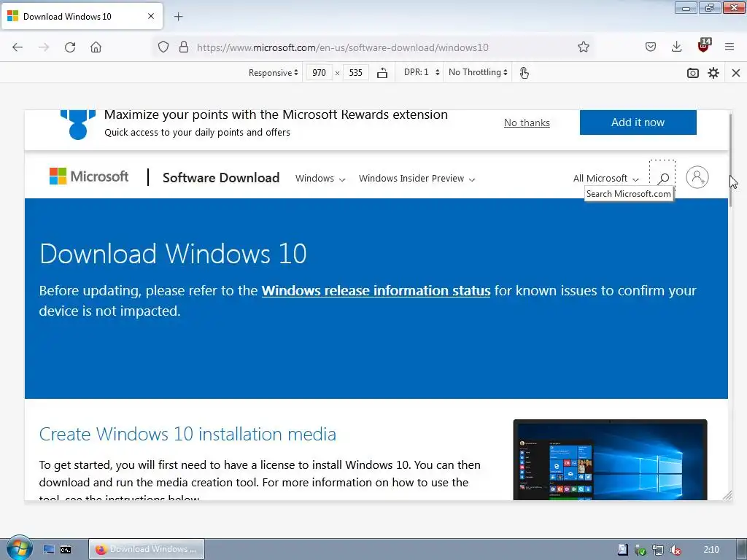Reload the page with the refresh icon
The width and height of the screenshot is (747, 560).
pyautogui.click(x=70, y=47)
